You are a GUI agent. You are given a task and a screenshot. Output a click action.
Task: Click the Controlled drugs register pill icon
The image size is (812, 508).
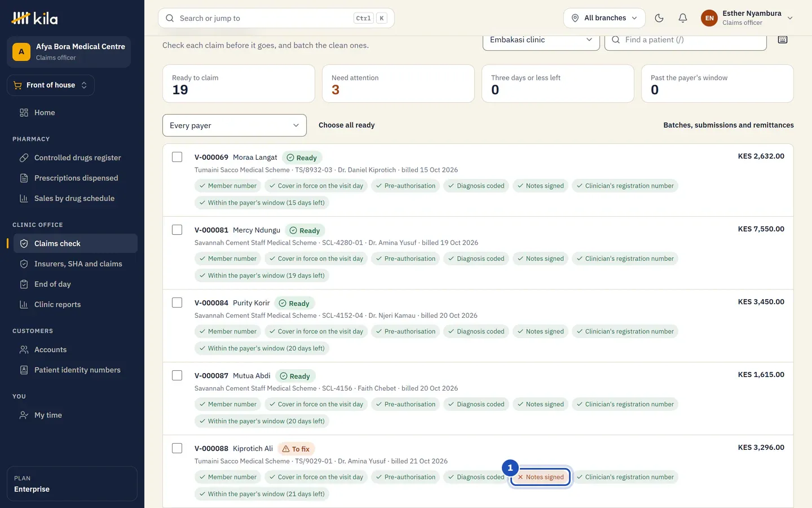click(24, 157)
